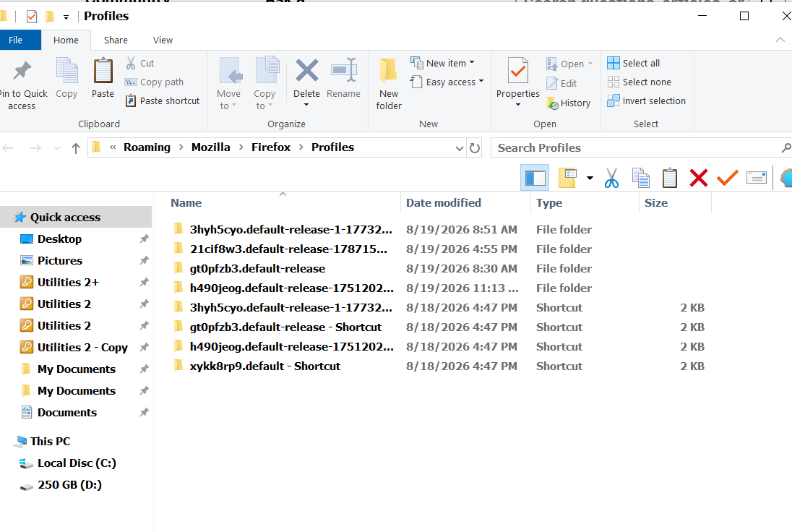The height and width of the screenshot is (532, 792).
Task: Click Roaming in the address bar
Action: click(x=147, y=147)
